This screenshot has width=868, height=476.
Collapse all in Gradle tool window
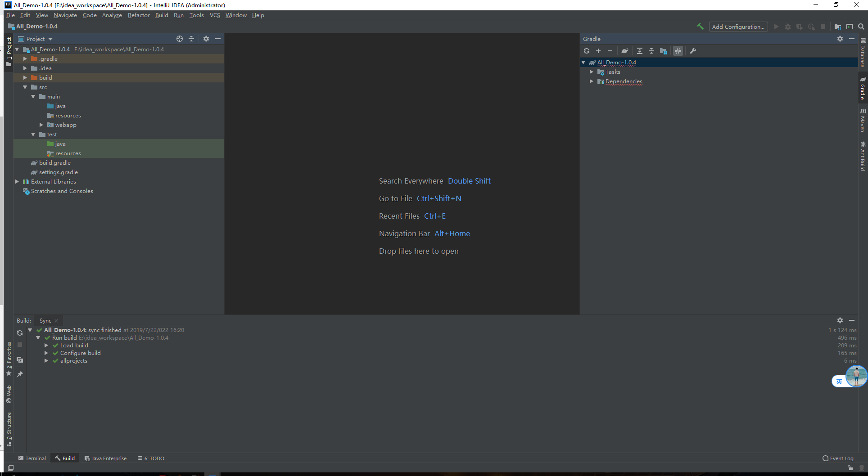coord(651,51)
